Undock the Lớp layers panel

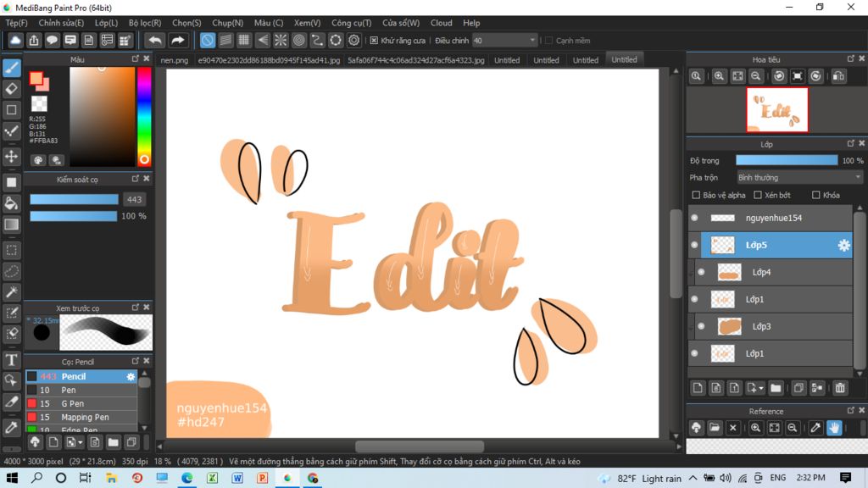851,143
